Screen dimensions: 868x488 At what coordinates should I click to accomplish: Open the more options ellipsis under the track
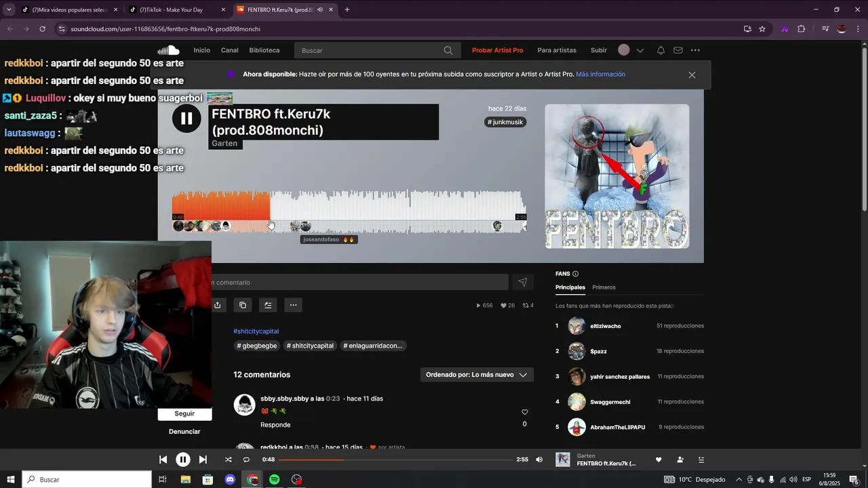[293, 305]
